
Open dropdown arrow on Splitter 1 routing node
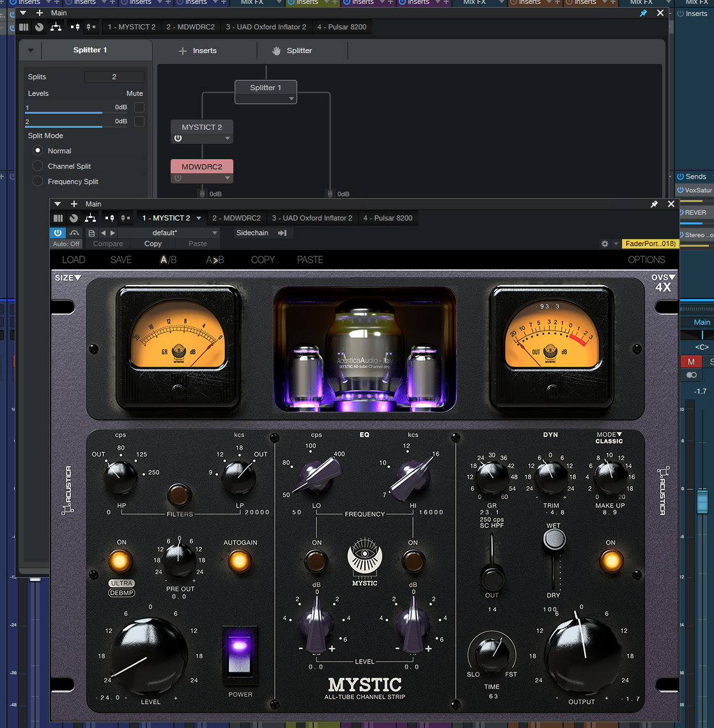(x=291, y=98)
